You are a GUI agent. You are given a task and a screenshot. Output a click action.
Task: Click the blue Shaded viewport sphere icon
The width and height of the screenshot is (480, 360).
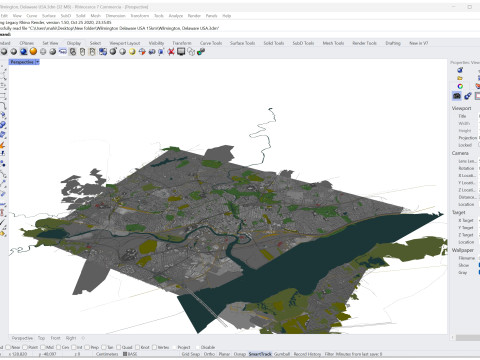23,51
